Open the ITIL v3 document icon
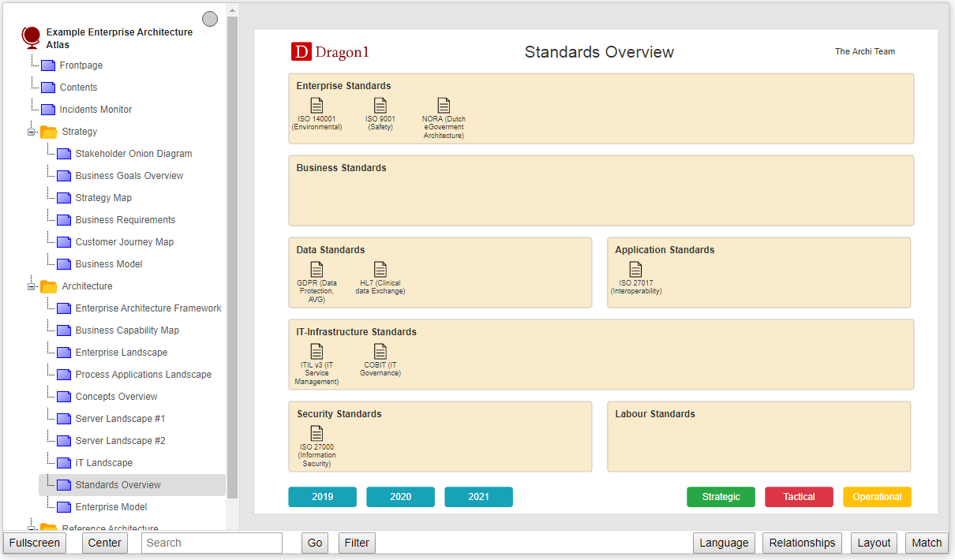Screen dimensions: 955x560 tap(316, 351)
